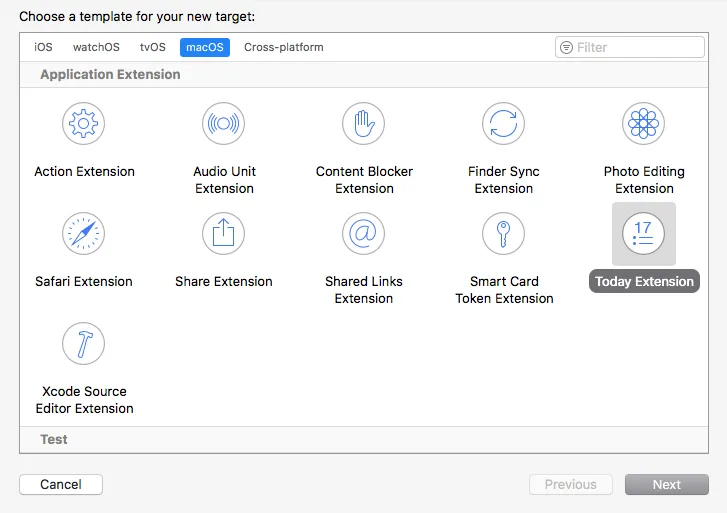Choose the Photo Editing Extension flower icon

click(644, 124)
